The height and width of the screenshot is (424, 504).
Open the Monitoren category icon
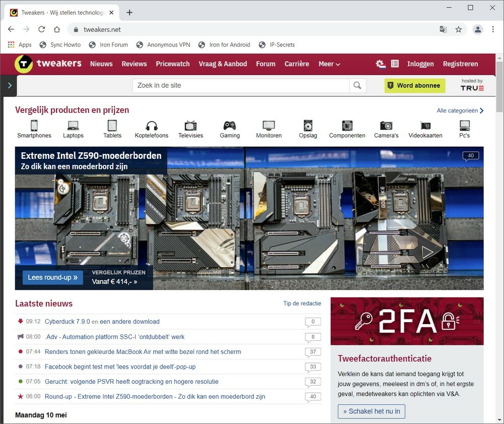(269, 126)
